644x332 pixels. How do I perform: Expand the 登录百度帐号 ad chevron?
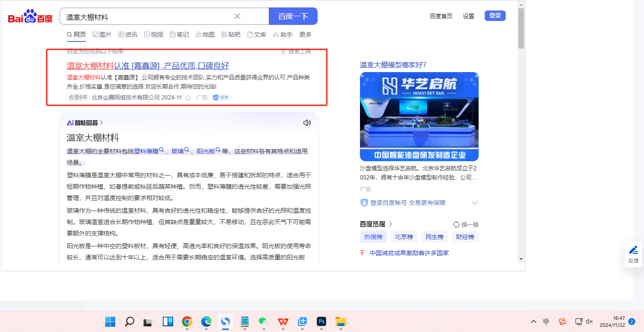point(475,203)
